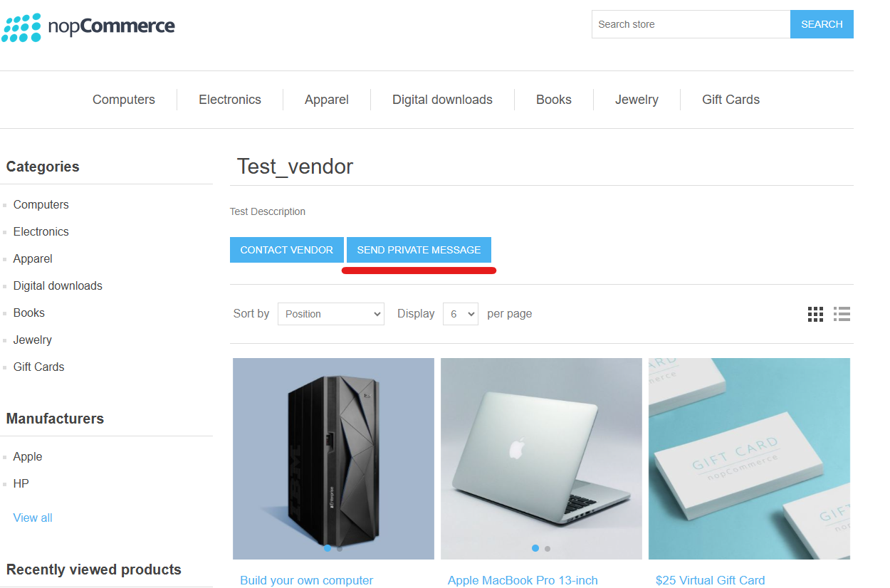Open Electronics in top navigation menu
Viewport: 890px width, 588px height.
[x=229, y=100]
